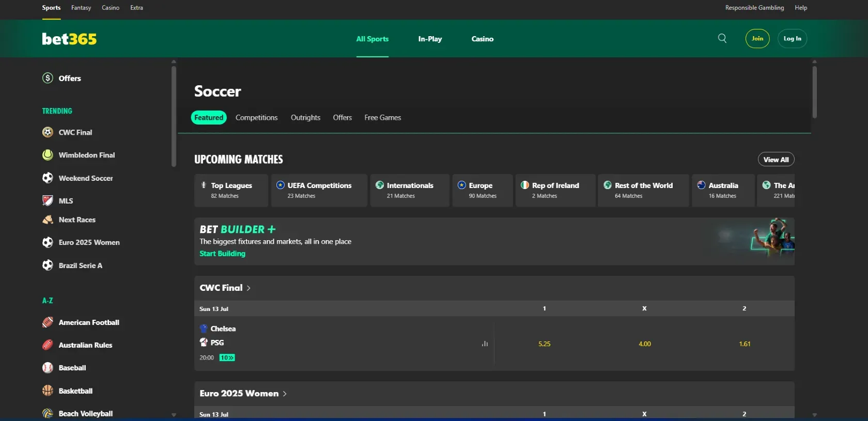This screenshot has width=868, height=421.
Task: Open the soccer Offers tab
Action: pyautogui.click(x=342, y=118)
